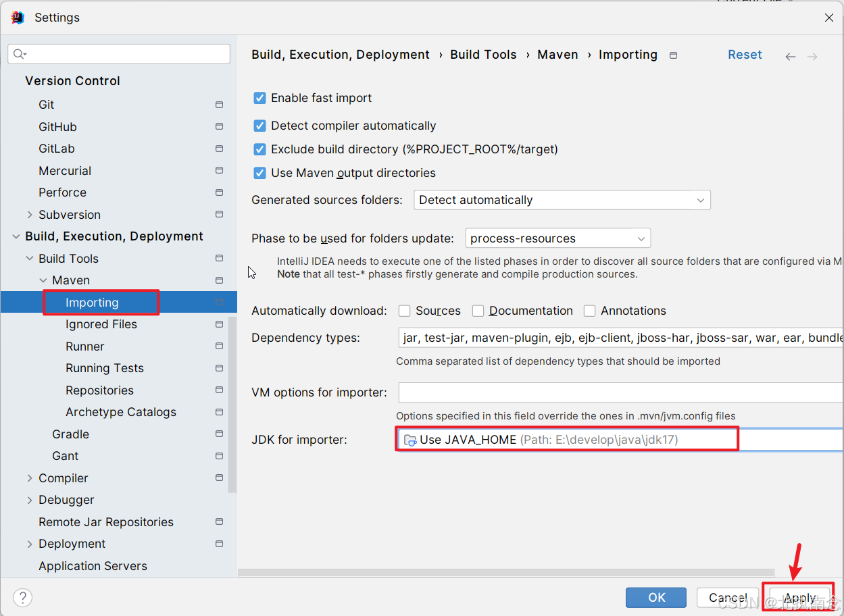Viewport: 844px width, 616px height.
Task: Click the Apply button
Action: 799,598
